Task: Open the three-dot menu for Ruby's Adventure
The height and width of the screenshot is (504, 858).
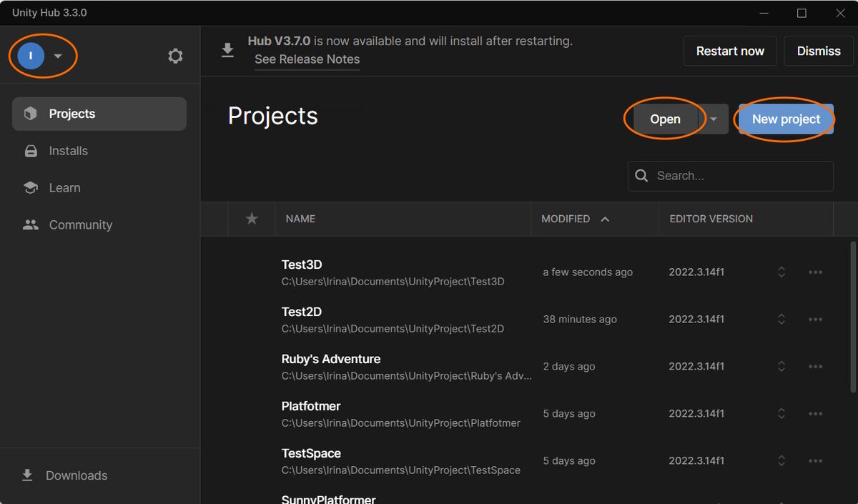Action: coord(815,367)
